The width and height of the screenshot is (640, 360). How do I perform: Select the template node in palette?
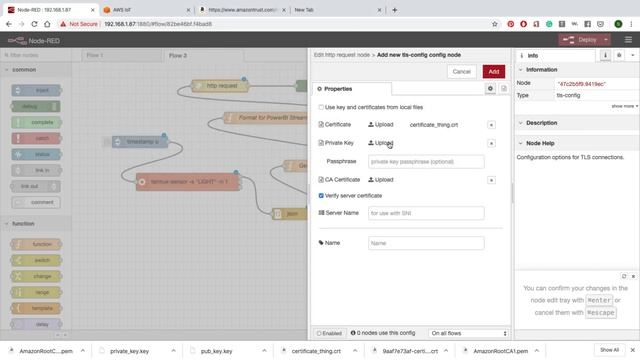(x=36, y=308)
